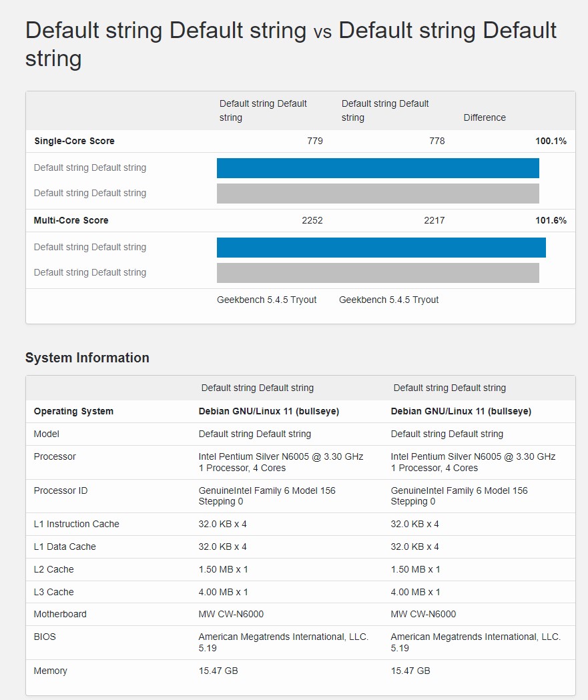Click the Processor ID row label
This screenshot has width=588, height=700.
[x=61, y=490]
